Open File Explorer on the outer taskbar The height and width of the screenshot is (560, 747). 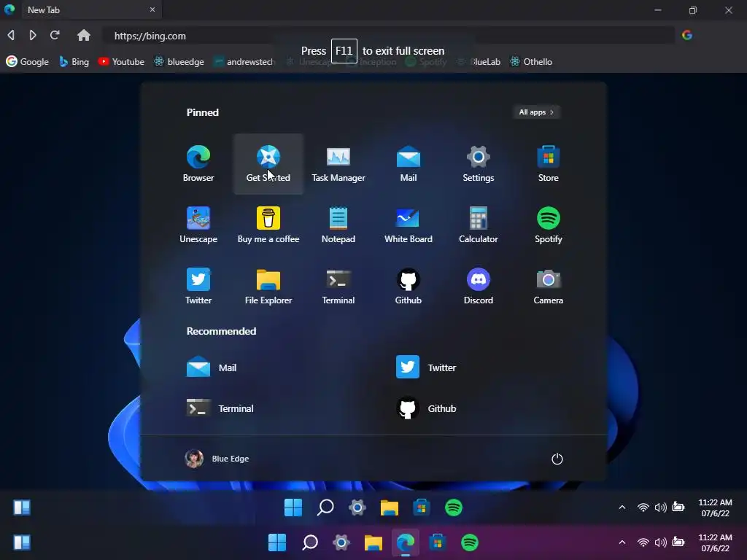pyautogui.click(x=373, y=542)
